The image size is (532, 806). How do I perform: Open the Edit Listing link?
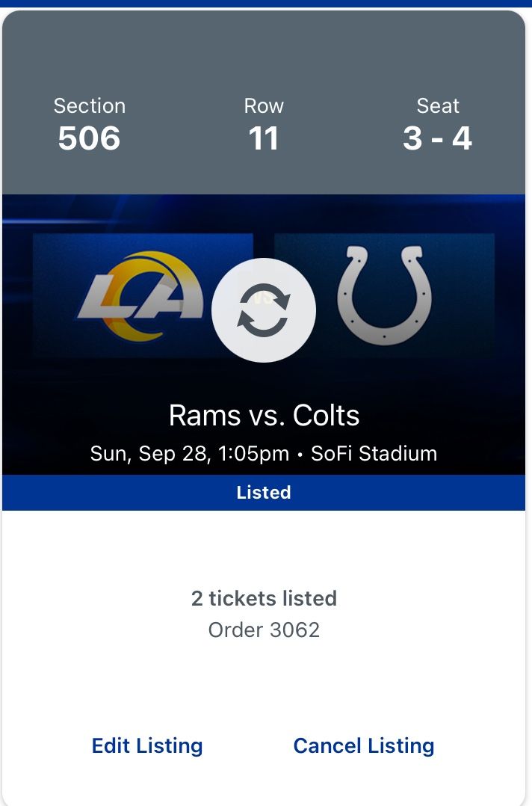tap(147, 745)
